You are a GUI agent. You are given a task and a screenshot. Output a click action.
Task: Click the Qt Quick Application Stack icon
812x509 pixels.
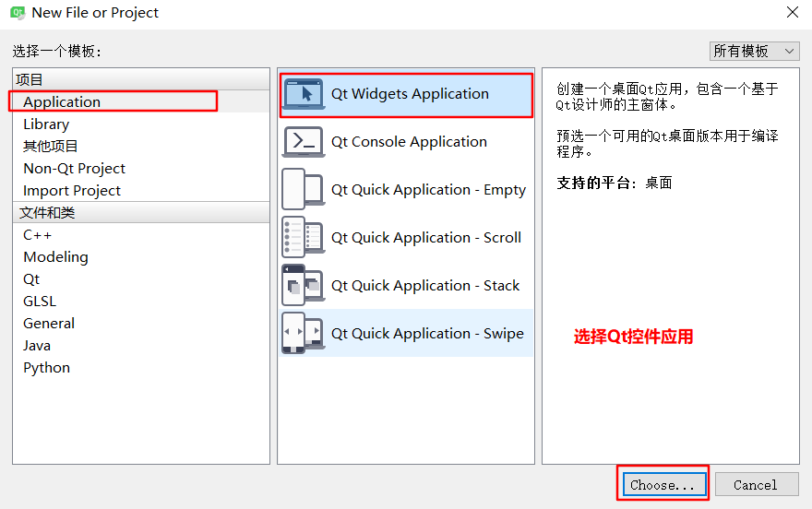coord(304,285)
